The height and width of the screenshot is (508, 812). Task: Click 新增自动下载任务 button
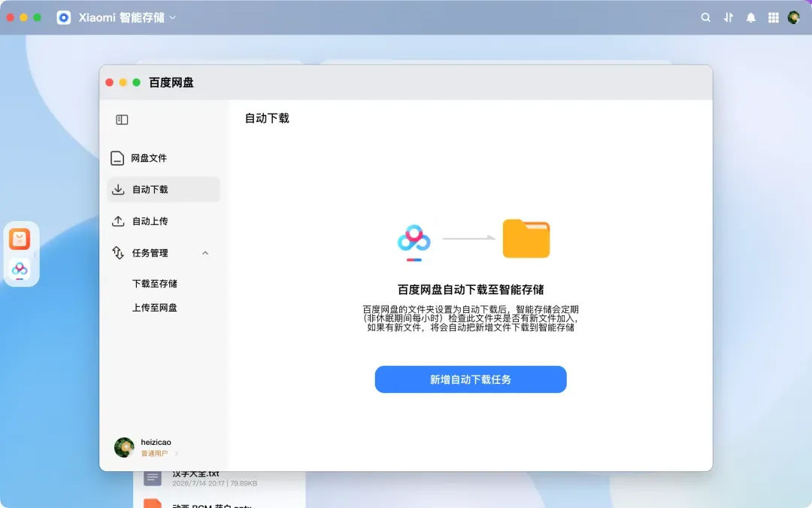click(470, 379)
